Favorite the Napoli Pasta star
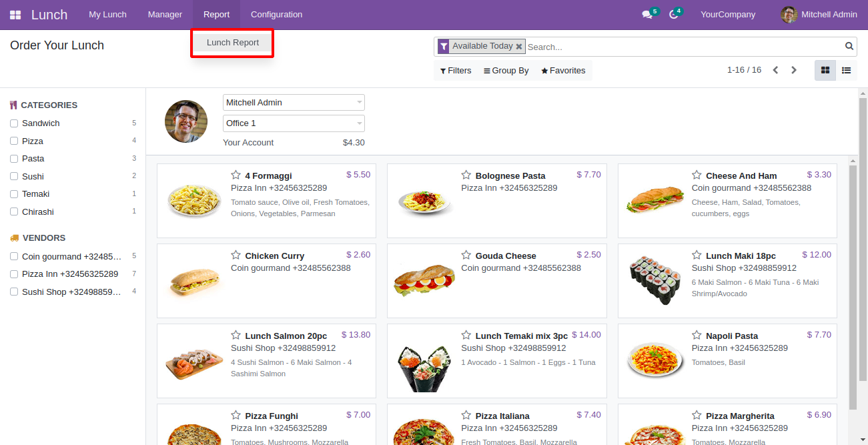 click(x=697, y=335)
